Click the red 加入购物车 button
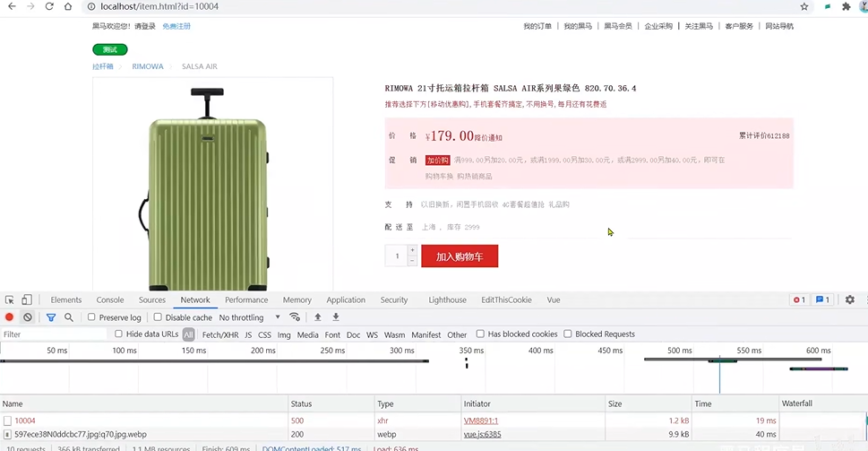868x451 pixels. (460, 256)
